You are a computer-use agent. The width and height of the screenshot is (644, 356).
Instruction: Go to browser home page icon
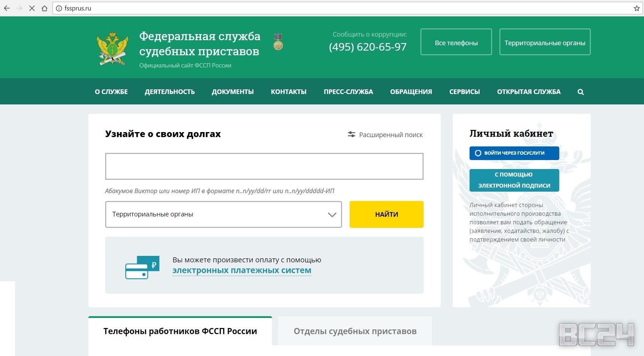point(45,8)
